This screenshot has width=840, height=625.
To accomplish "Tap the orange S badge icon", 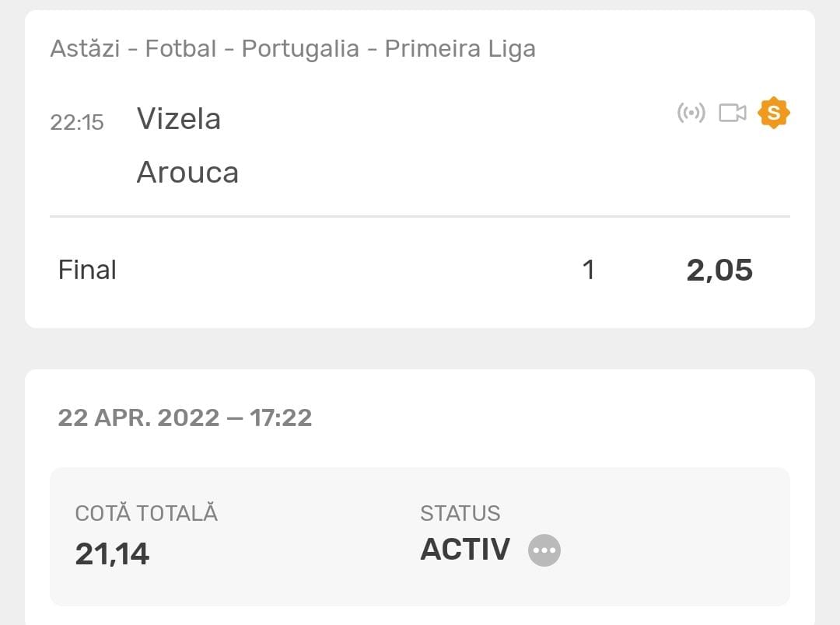I will click(x=774, y=113).
